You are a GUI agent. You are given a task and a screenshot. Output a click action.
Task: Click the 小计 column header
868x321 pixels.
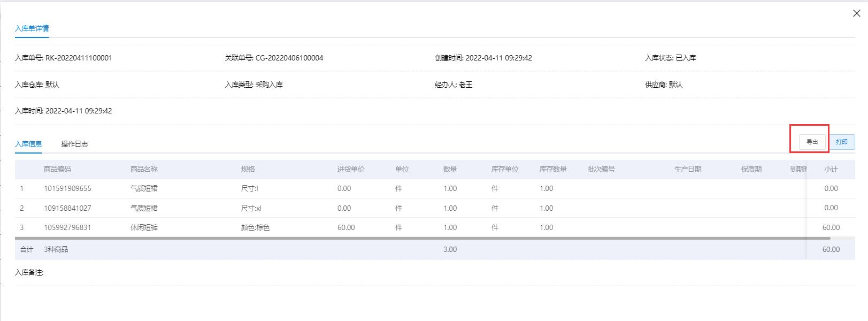point(831,169)
